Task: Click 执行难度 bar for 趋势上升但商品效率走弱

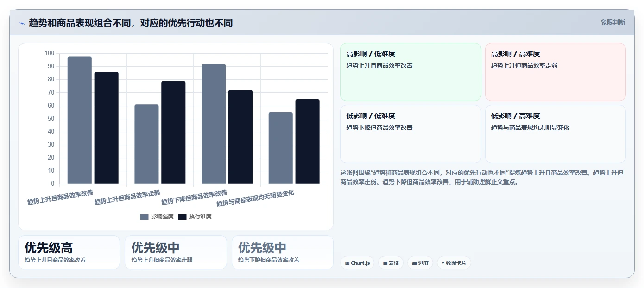Action: click(173, 133)
